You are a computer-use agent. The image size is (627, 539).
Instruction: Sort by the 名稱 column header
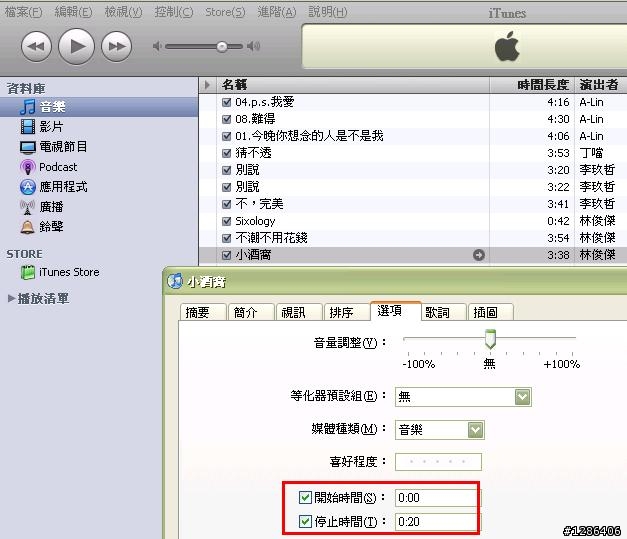click(353, 85)
